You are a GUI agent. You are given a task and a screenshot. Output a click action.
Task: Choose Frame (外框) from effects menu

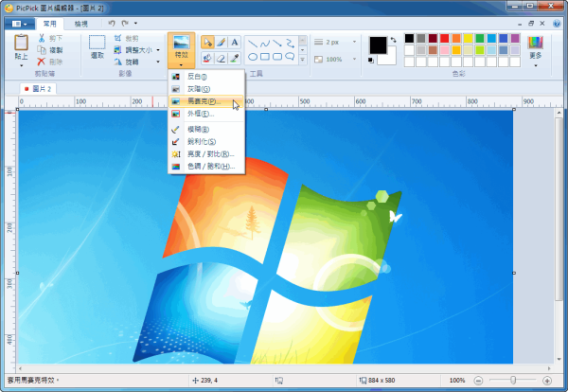(206, 114)
